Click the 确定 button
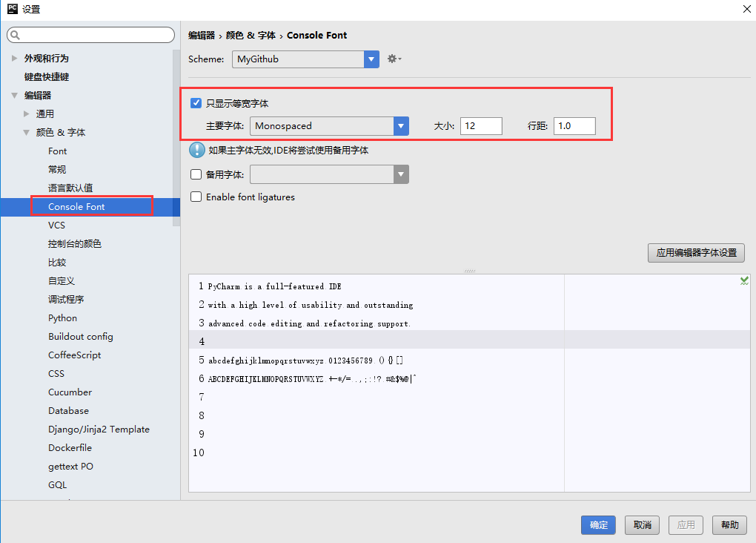 pos(599,525)
